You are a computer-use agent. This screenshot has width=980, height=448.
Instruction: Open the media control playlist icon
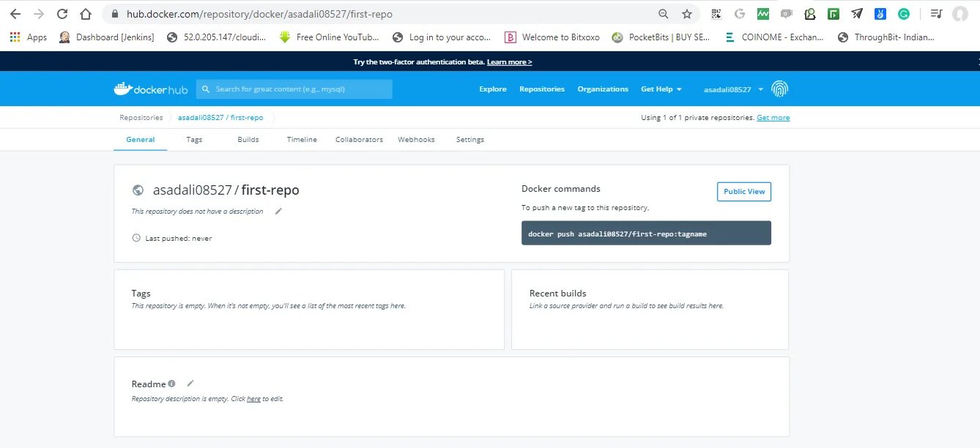936,14
